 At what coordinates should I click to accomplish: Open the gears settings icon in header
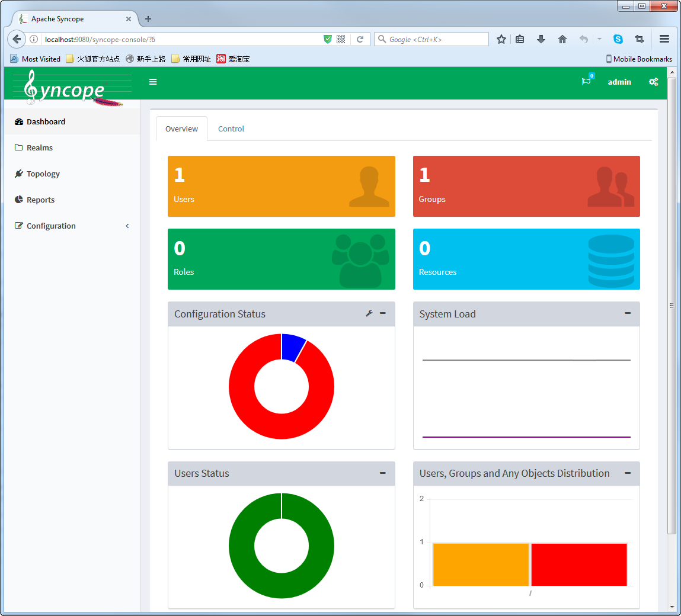pyautogui.click(x=653, y=82)
